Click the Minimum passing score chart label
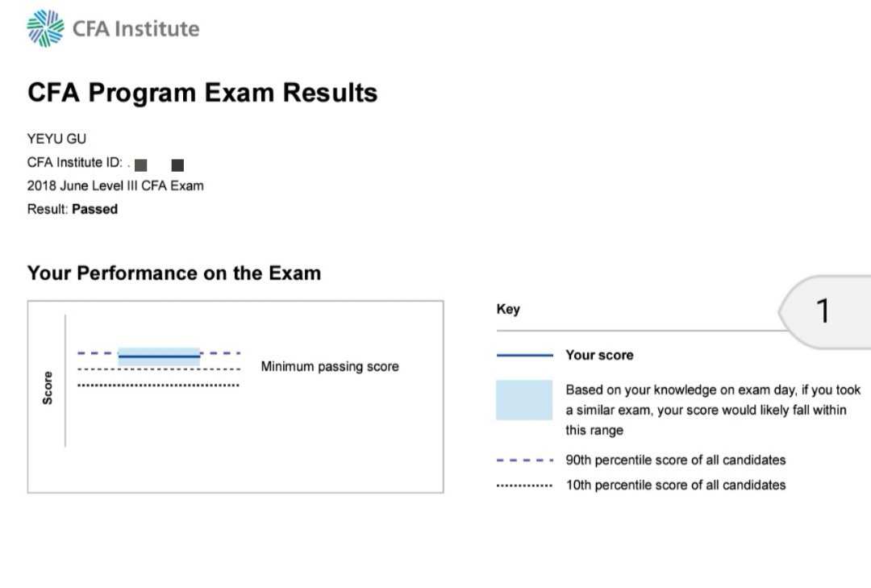 pos(330,366)
